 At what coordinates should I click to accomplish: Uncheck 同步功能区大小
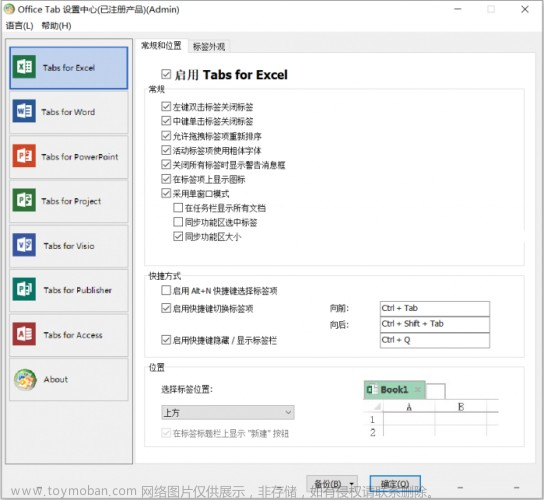click(x=178, y=236)
